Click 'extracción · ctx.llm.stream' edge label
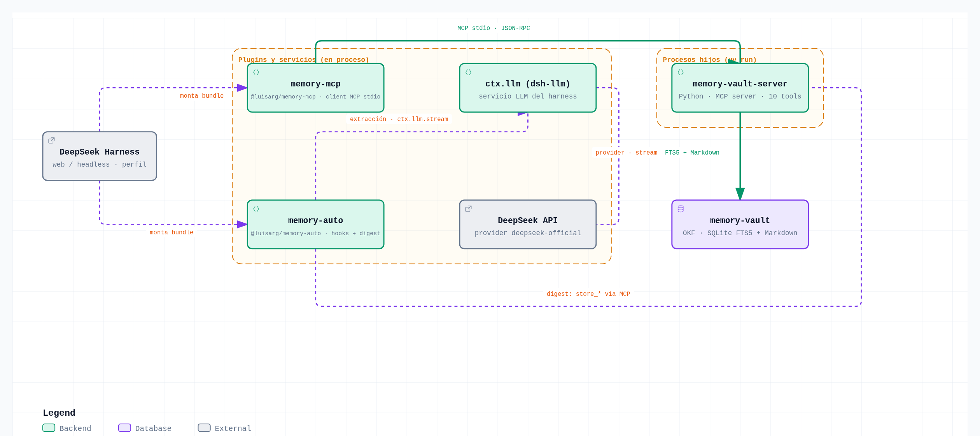 (399, 119)
